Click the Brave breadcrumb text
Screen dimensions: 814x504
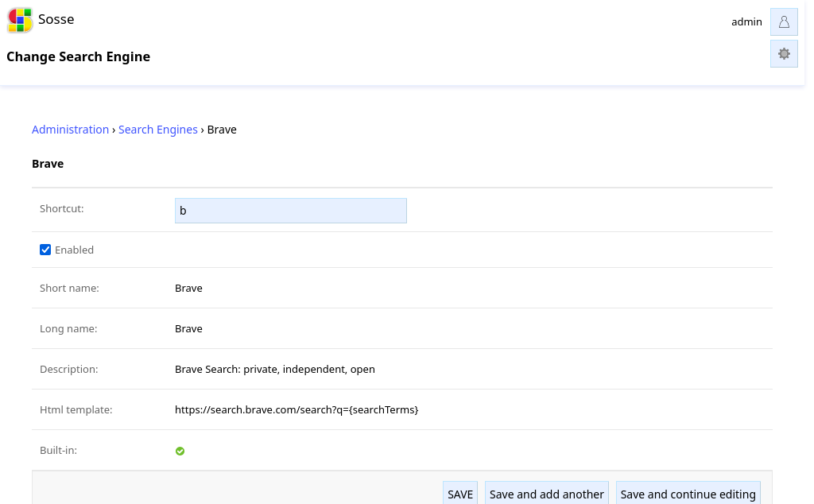click(x=222, y=130)
